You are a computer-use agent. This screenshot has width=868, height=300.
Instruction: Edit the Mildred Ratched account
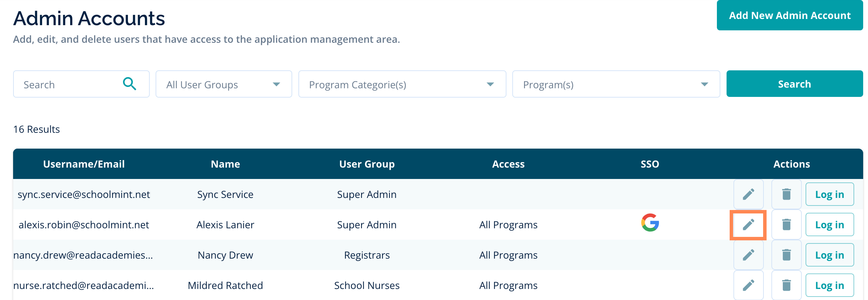coord(748,285)
